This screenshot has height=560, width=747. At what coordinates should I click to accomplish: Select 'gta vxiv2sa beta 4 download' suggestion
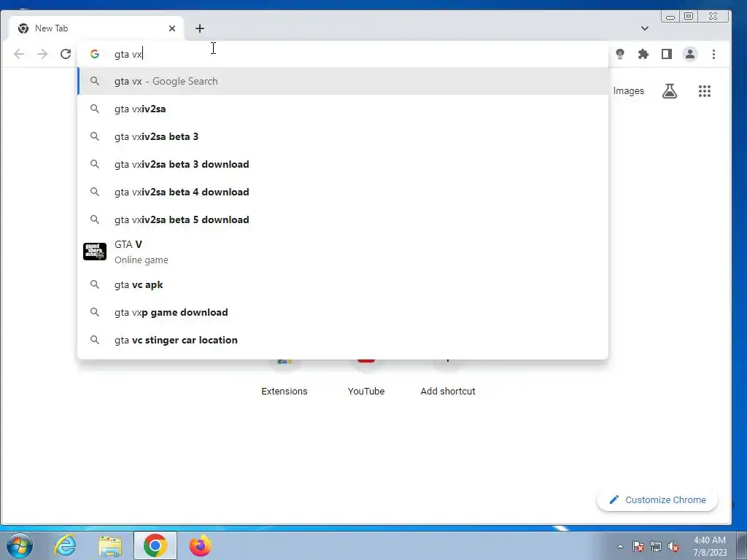pyautogui.click(x=343, y=192)
